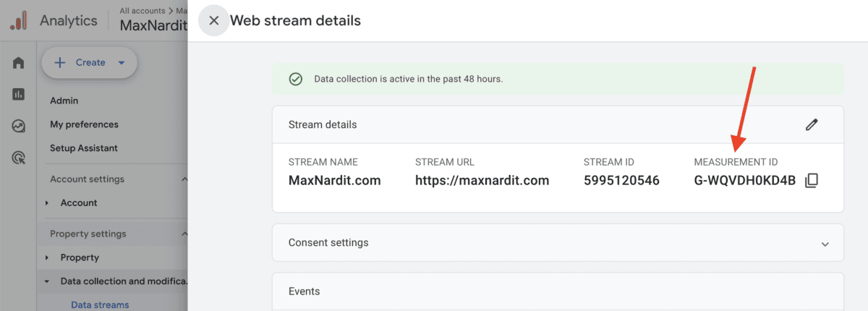
Task: Click the MEASUREMENT ID label
Action: [736, 162]
